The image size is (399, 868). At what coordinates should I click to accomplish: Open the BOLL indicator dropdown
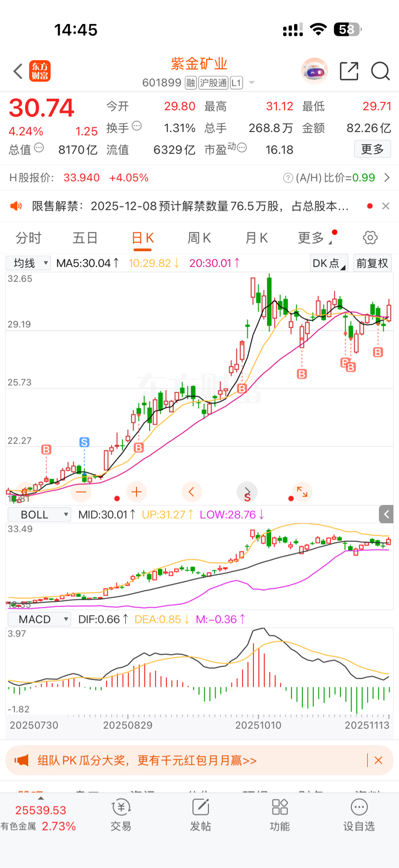click(x=39, y=515)
